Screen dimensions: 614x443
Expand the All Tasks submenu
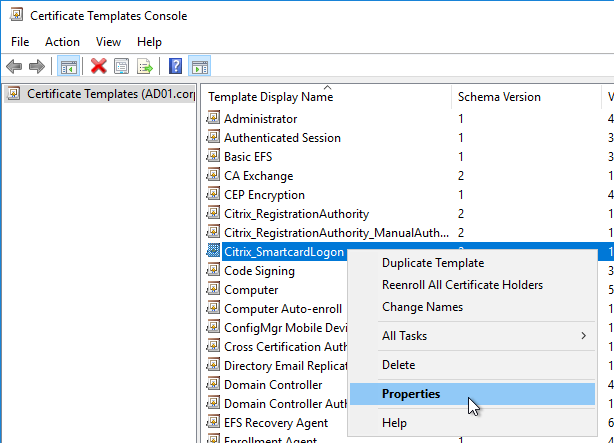pos(472,336)
